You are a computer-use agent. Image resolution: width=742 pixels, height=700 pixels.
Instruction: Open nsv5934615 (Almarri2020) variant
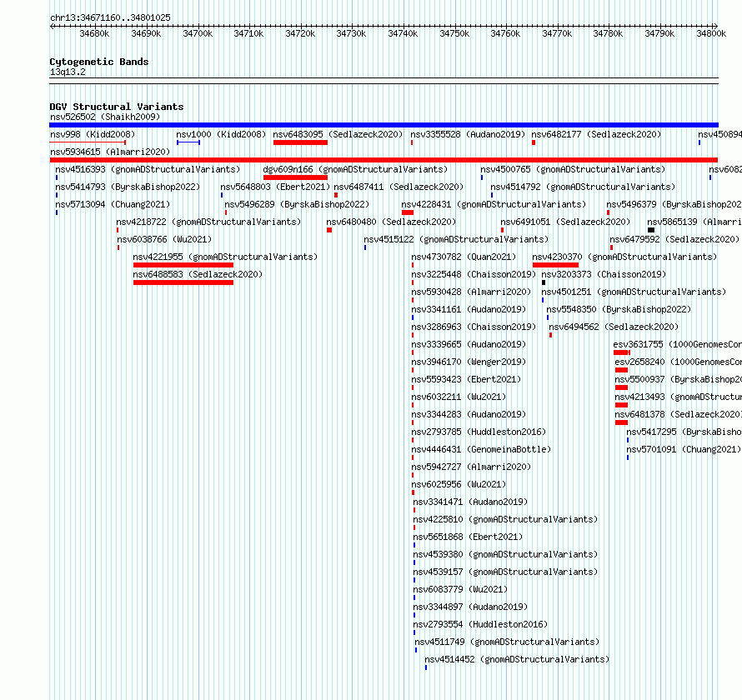[110, 152]
